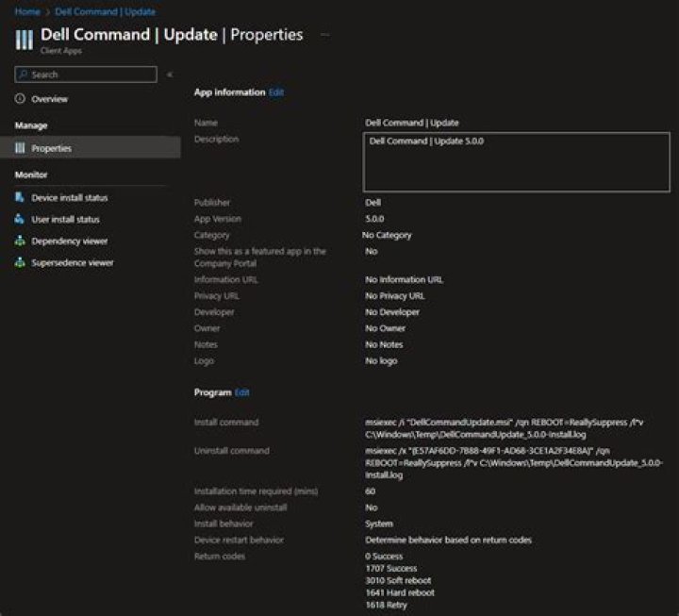Open Supersedence viewer
The height and width of the screenshot is (616, 679).
[x=73, y=263]
